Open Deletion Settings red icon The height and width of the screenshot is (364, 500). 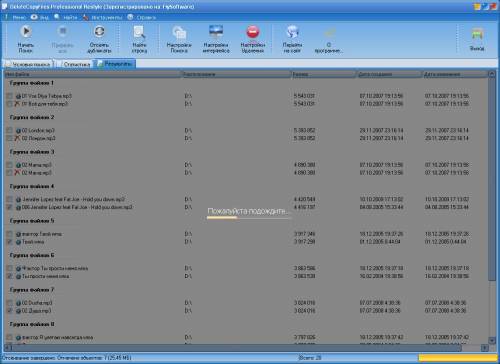click(x=253, y=32)
